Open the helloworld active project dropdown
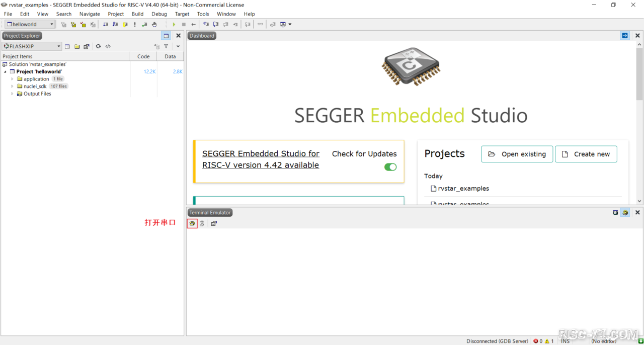The height and width of the screenshot is (345, 644). coord(30,24)
